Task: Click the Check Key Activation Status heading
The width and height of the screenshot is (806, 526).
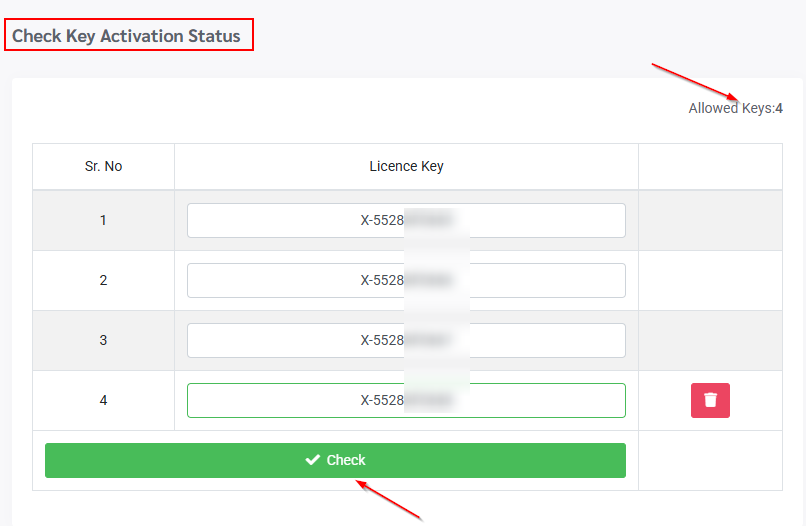Action: tap(127, 36)
